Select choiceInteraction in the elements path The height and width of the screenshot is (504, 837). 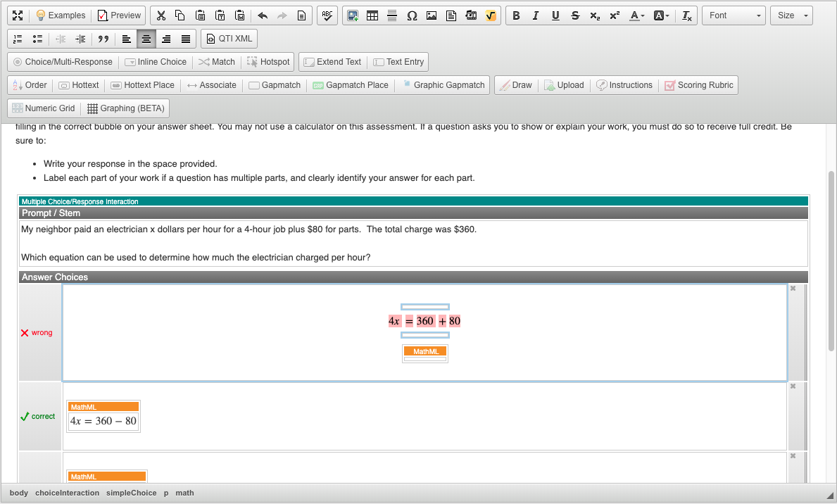pyautogui.click(x=68, y=493)
